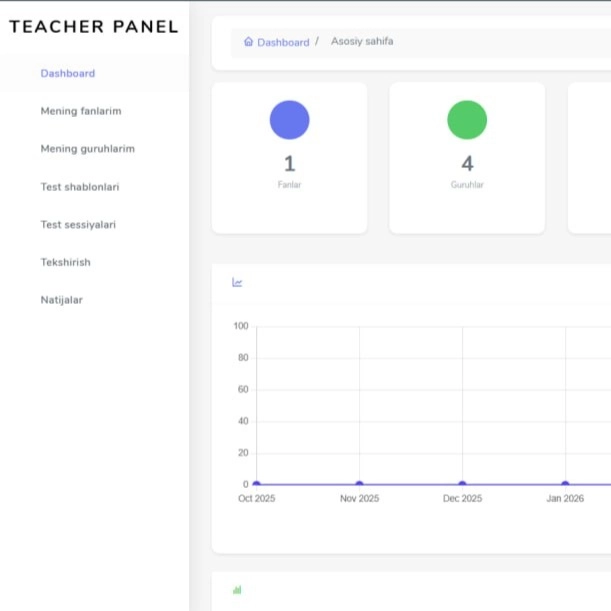The width and height of the screenshot is (611, 611).
Task: Open Mening fanlarim menu item
Action: [x=81, y=111]
